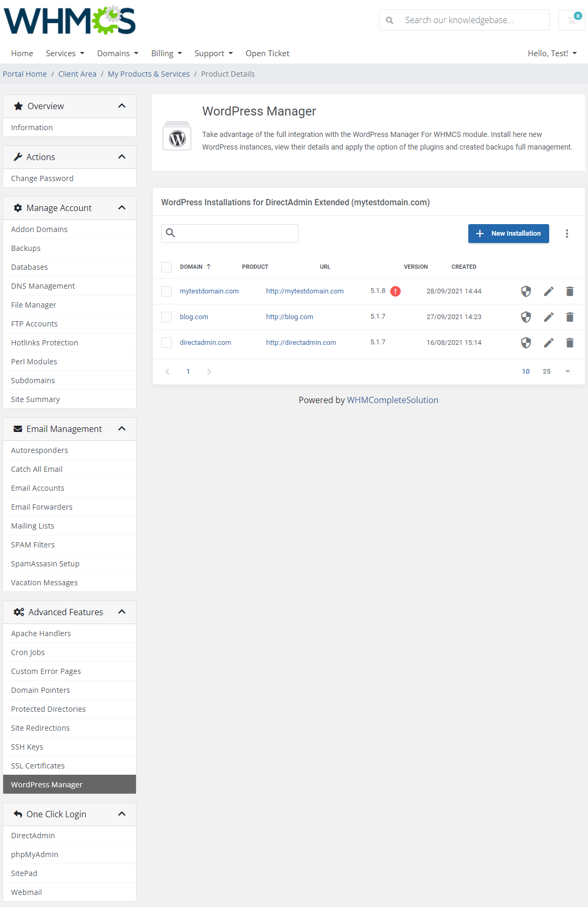This screenshot has width=588, height=907.
Task: Follow the WHMCompleteSolution link
Action: coord(393,400)
